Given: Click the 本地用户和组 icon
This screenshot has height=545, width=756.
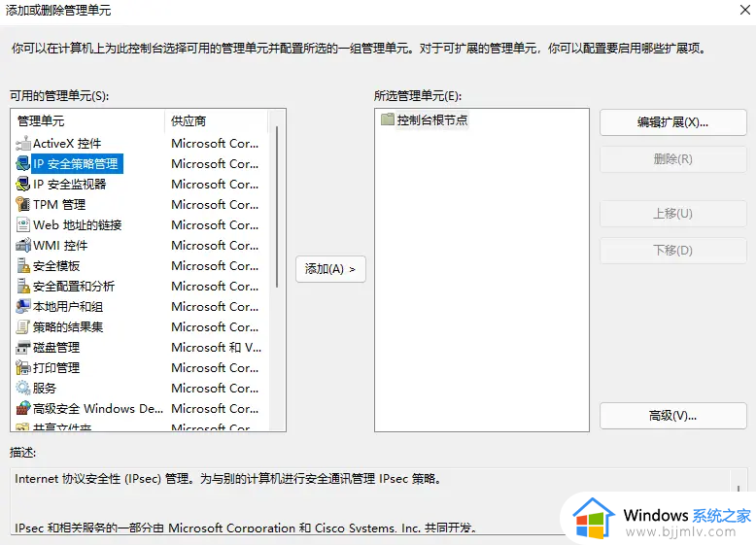Looking at the screenshot, I should 23,306.
